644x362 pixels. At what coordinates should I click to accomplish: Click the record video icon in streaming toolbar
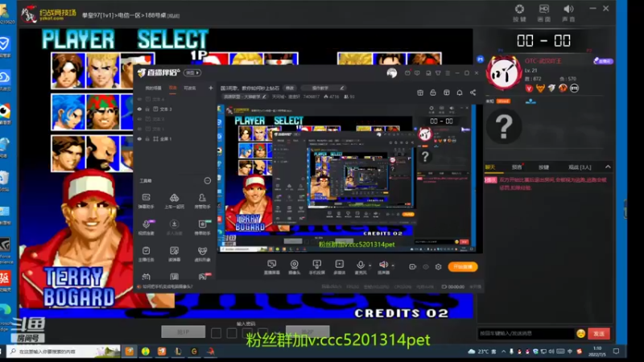[413, 267]
